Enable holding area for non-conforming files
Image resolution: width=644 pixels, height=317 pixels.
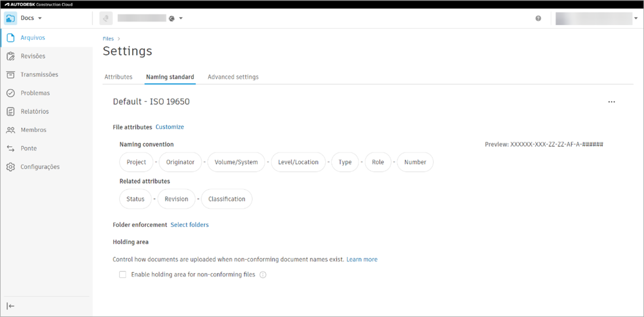(123, 275)
